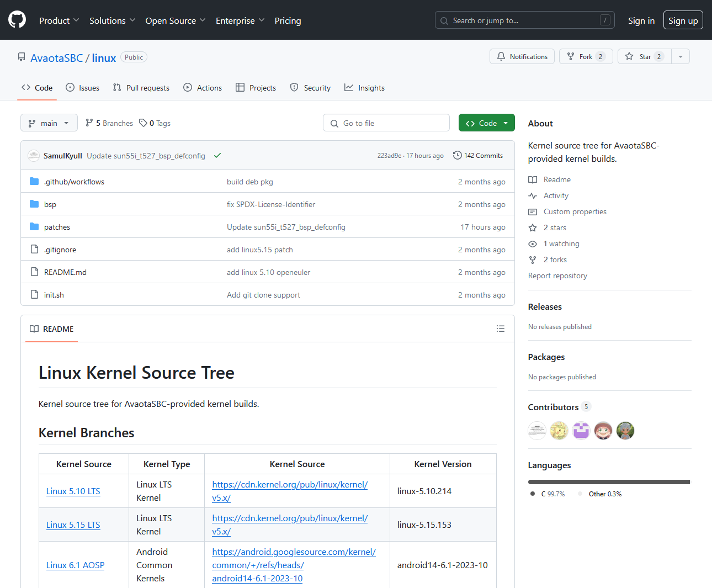Open the green Code dropdown button
This screenshot has height=588, width=712.
[487, 123]
